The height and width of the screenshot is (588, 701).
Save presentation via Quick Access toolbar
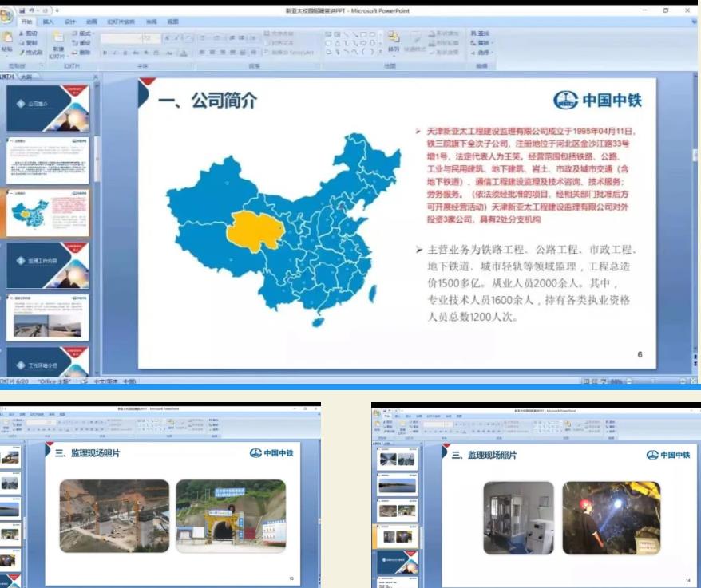[22, 10]
